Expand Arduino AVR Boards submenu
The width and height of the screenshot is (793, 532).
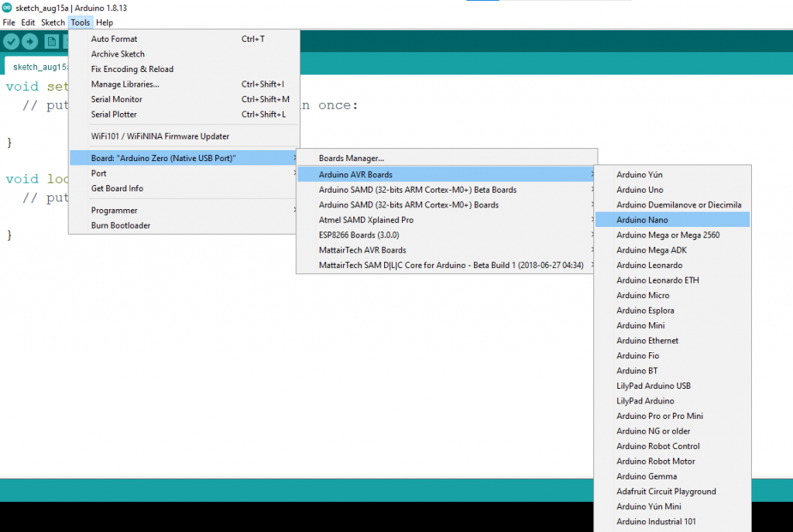[447, 174]
